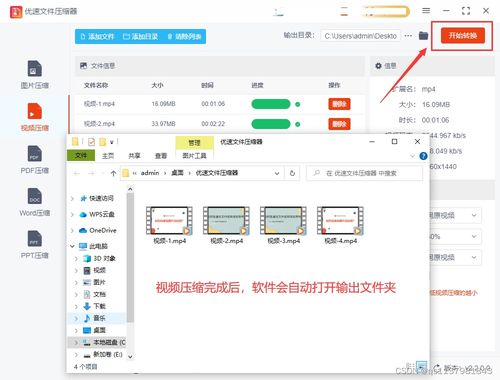Click the output directory path field
The image size is (500, 380).
coord(360,36)
